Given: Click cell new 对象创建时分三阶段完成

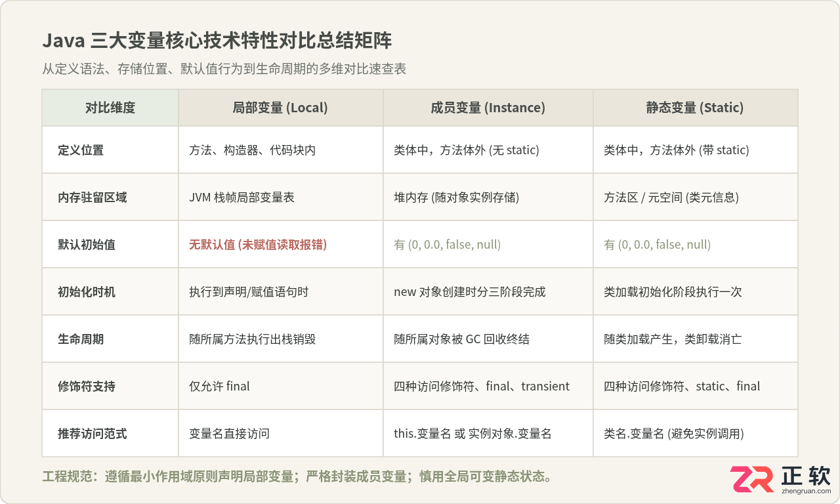Looking at the screenshot, I should (x=488, y=292).
